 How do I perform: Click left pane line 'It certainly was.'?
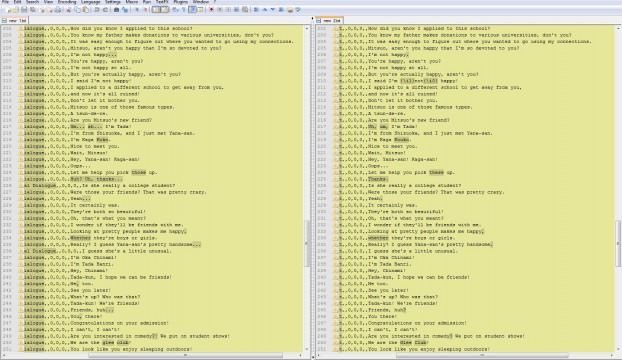94,205
